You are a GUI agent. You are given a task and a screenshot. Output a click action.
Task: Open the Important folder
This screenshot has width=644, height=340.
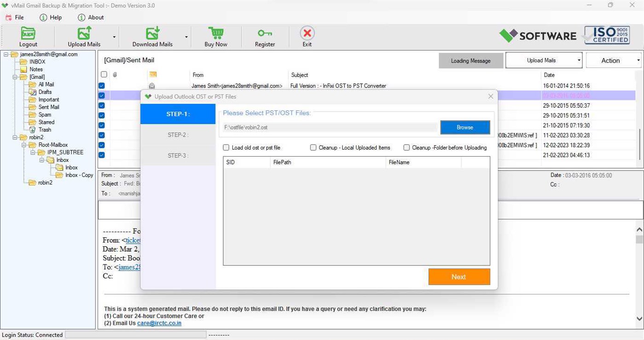pos(49,100)
